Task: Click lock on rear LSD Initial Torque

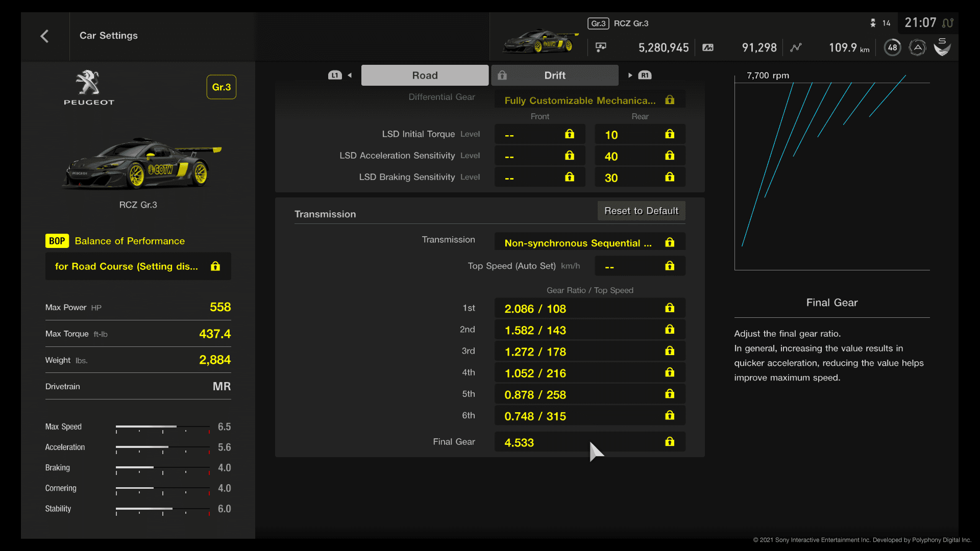Action: (670, 134)
